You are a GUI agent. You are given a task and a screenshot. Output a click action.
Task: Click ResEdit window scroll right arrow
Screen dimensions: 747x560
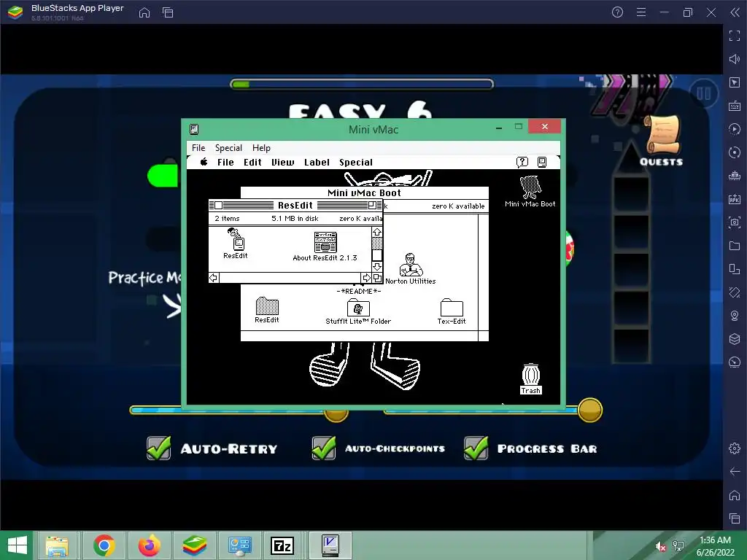366,278
